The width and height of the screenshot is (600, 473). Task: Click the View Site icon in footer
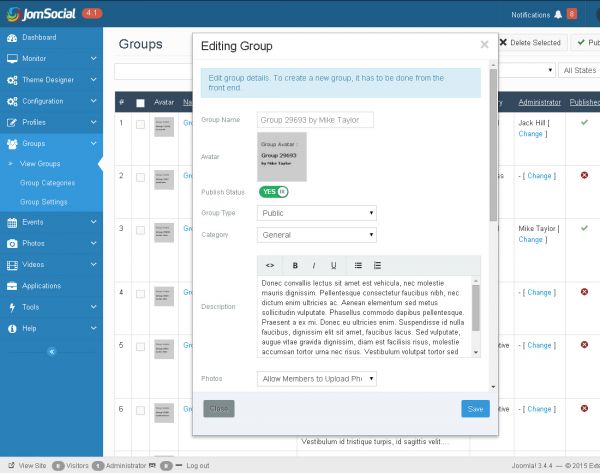pyautogui.click(x=11, y=465)
